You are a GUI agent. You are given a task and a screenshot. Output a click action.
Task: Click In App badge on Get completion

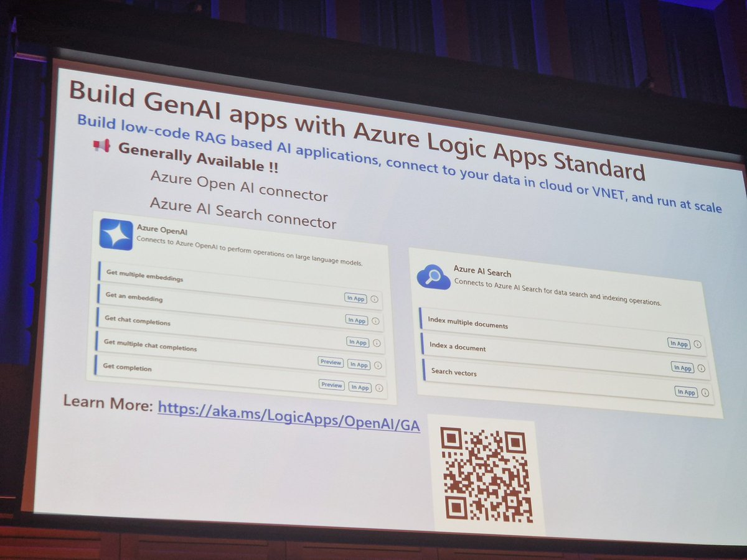[360, 387]
